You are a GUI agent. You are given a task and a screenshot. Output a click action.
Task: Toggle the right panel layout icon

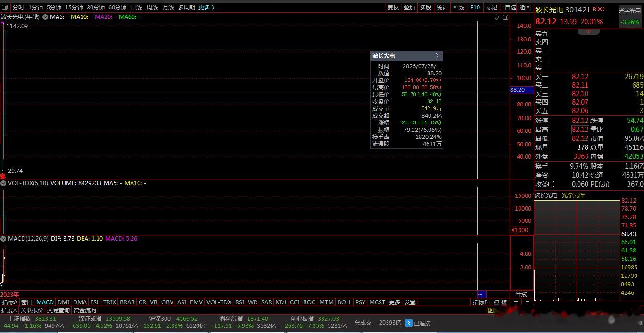(x=505, y=17)
